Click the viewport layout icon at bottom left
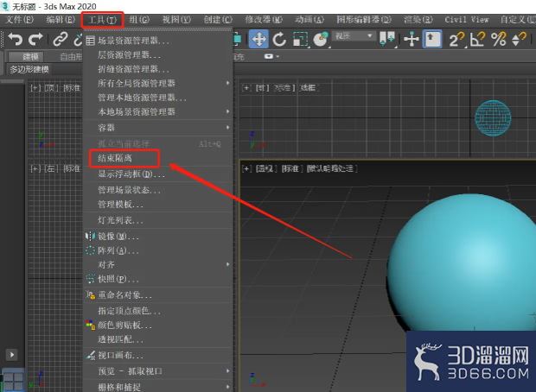Image resolution: width=536 pixels, height=392 pixels. (x=14, y=381)
